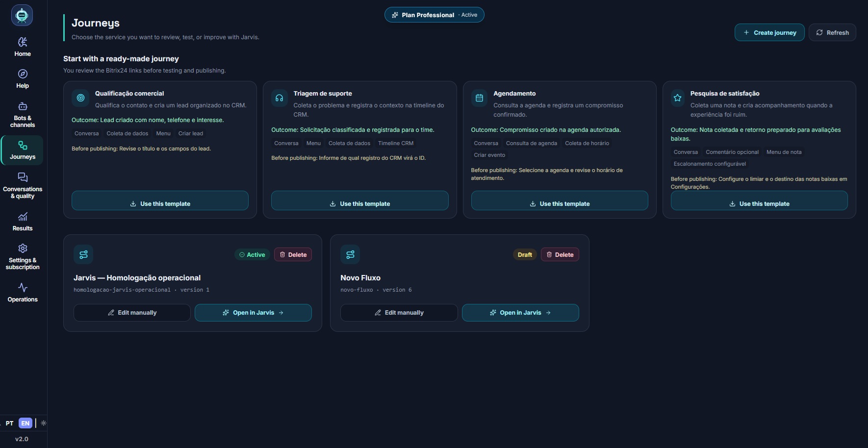Image resolution: width=868 pixels, height=448 pixels.
Task: Open Conversations & quality in sidebar
Action: [x=23, y=185]
